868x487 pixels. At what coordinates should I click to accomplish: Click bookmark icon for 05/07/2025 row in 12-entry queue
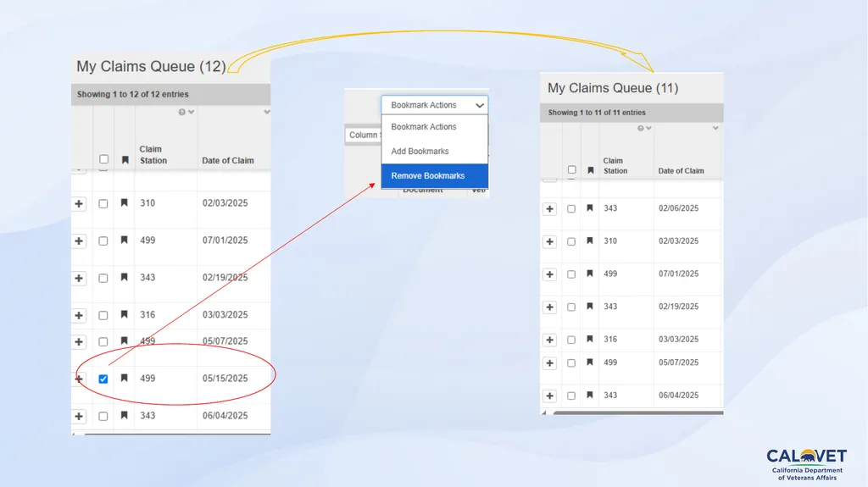[x=124, y=340]
